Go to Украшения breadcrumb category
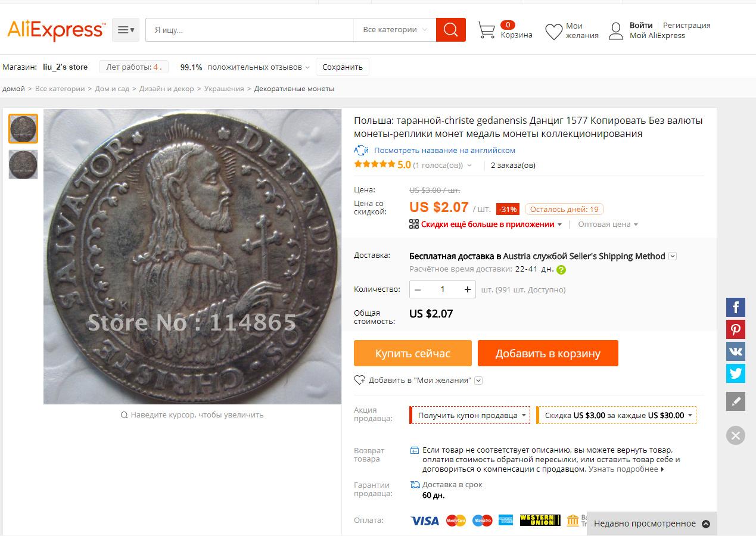Viewport: 756px width, 536px height. coord(224,89)
